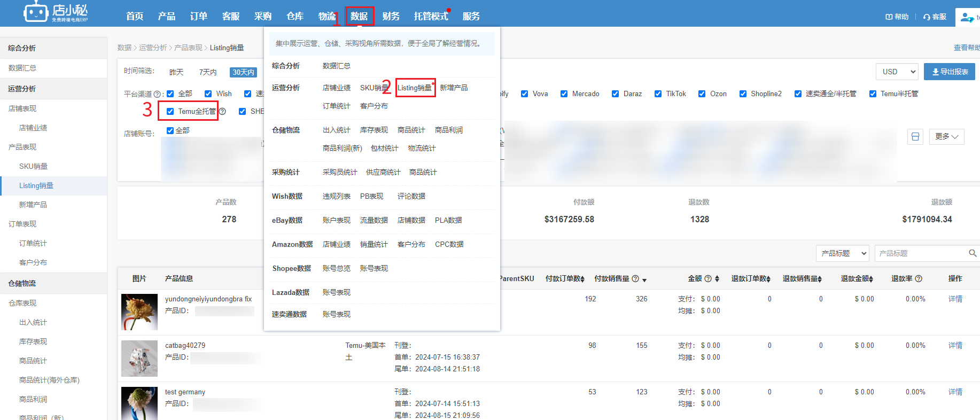Open the 帮助 help icon link
980x420 pixels.
click(897, 17)
